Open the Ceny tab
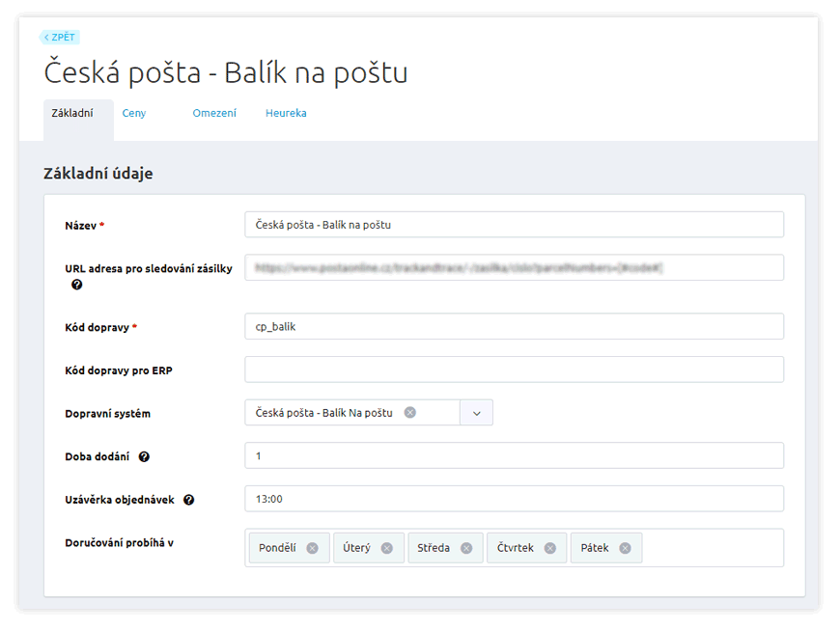The height and width of the screenshot is (630, 840). tap(134, 113)
